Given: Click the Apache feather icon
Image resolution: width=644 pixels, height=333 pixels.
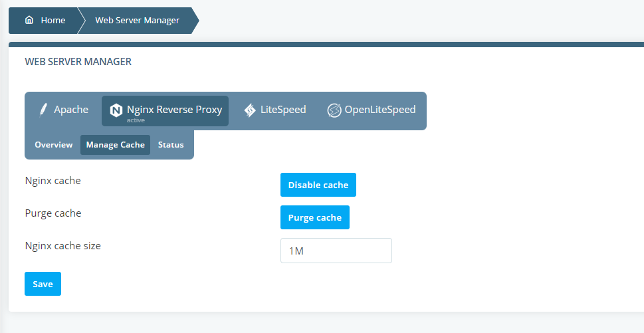Looking at the screenshot, I should (43, 110).
